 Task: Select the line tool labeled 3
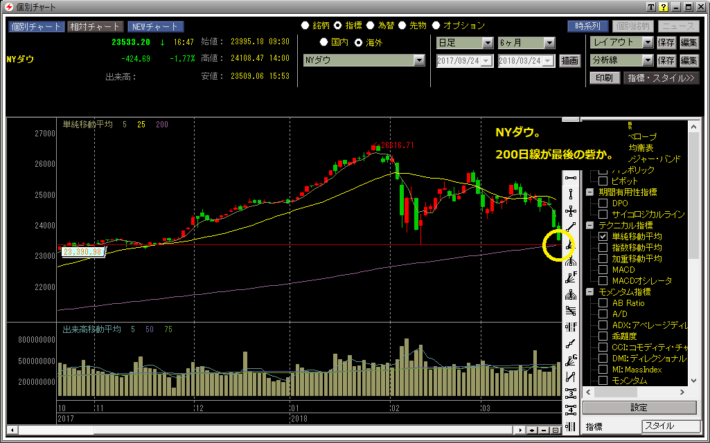point(571,393)
